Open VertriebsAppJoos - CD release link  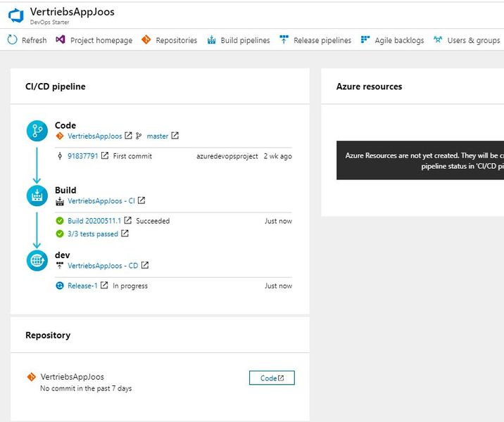103,266
